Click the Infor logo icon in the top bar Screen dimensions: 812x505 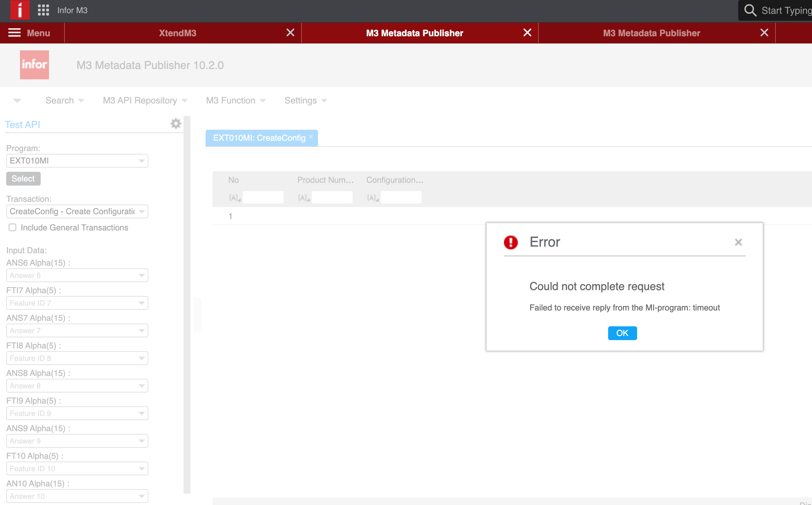coord(20,10)
